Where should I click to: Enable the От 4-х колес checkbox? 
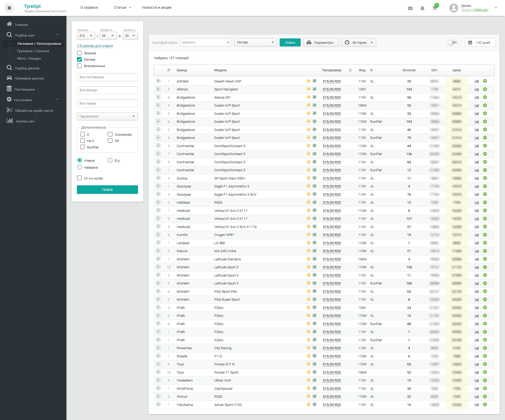click(x=79, y=178)
